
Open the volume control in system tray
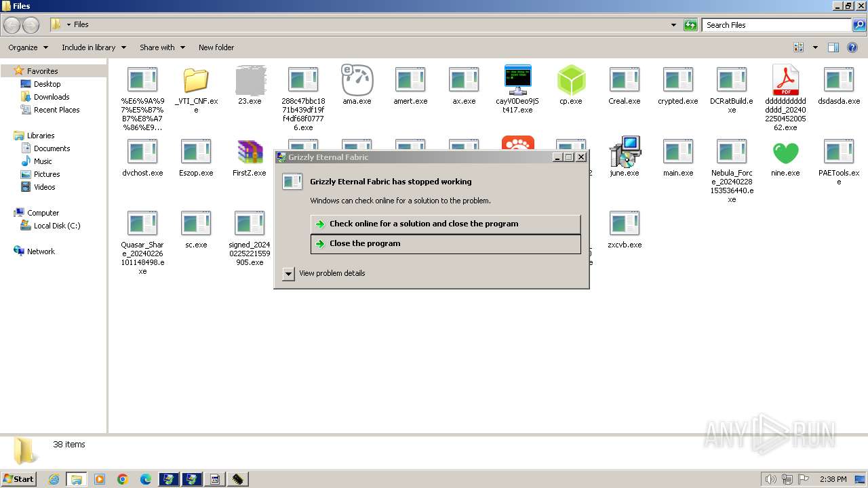pyautogui.click(x=770, y=479)
